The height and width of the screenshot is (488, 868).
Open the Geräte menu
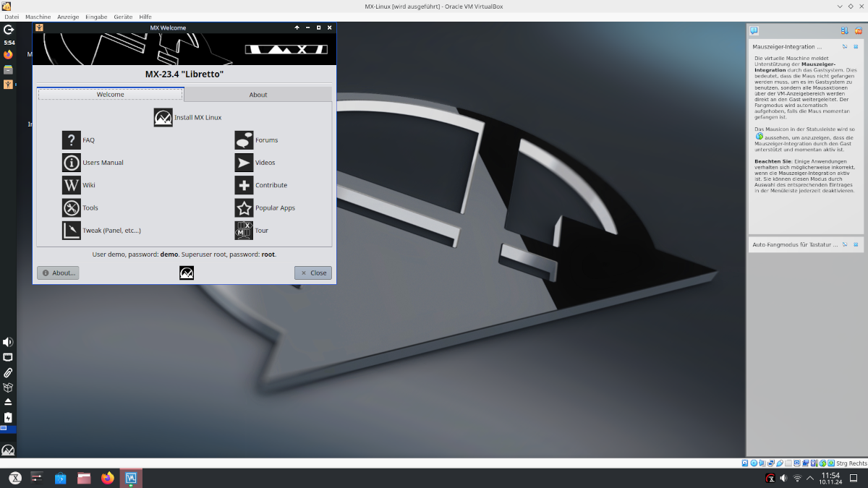click(x=123, y=16)
